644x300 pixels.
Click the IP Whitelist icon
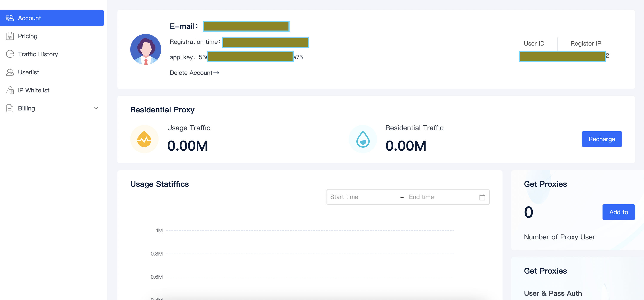[x=10, y=90]
